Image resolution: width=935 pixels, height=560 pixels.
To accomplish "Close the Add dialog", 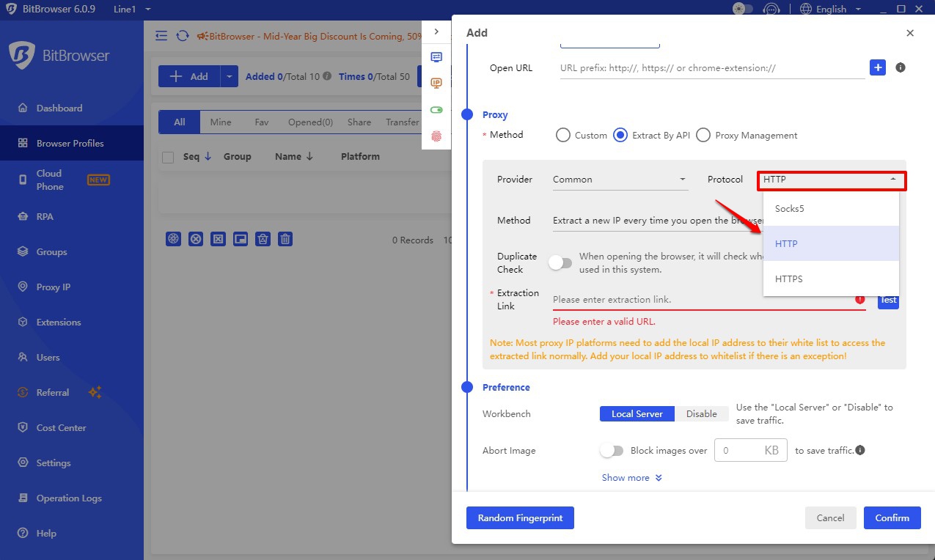I will pyautogui.click(x=910, y=33).
